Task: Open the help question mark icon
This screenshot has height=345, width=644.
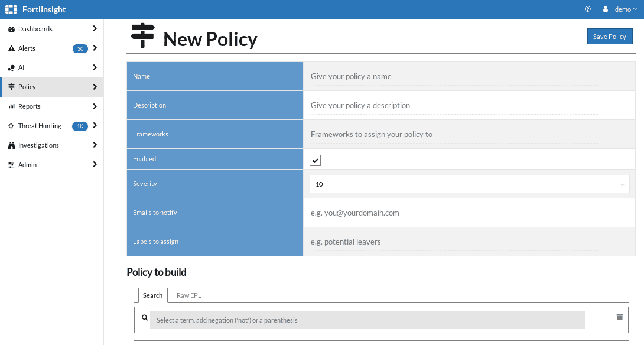Action: click(x=587, y=9)
